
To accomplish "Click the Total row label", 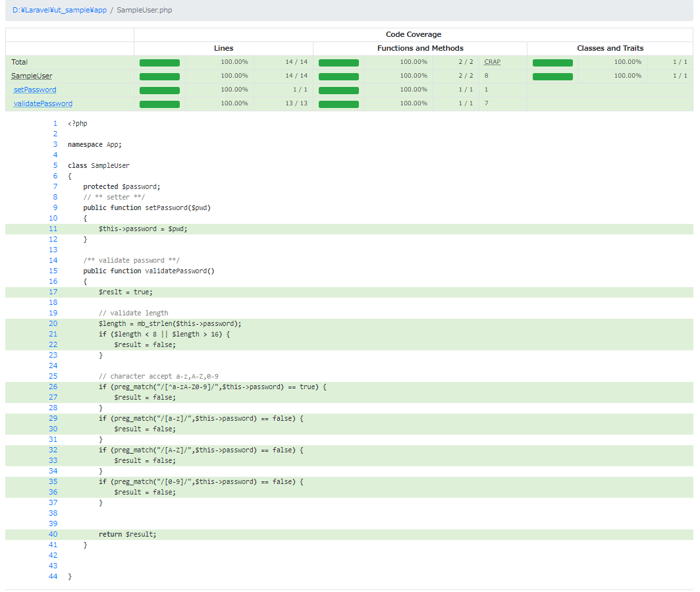I will pyautogui.click(x=20, y=62).
